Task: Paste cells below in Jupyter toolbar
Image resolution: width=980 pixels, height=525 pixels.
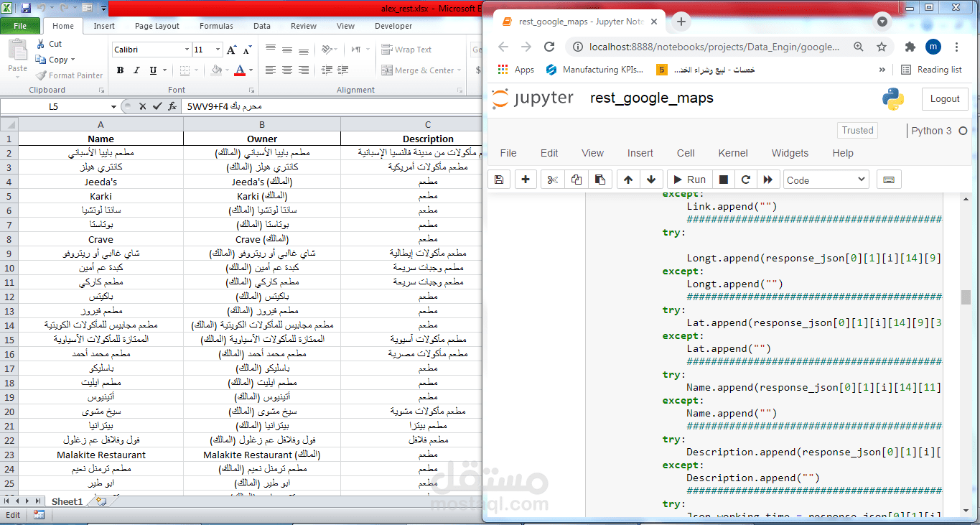Action: (x=599, y=180)
